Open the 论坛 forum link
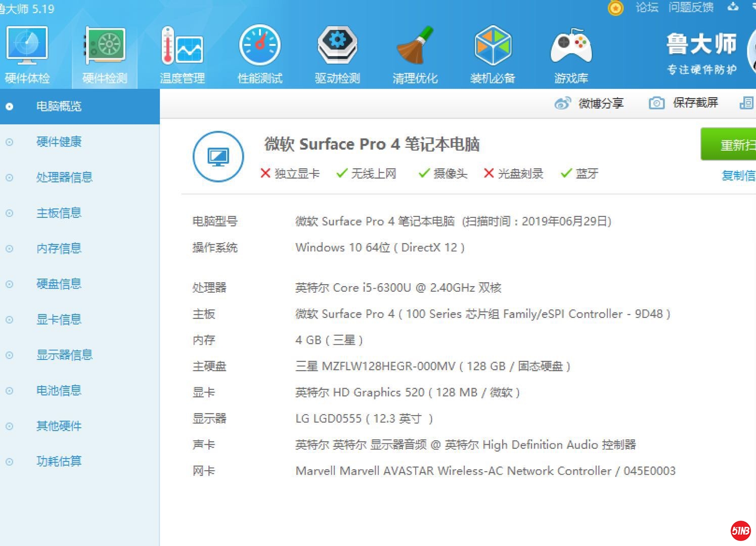The image size is (756, 546). pyautogui.click(x=647, y=8)
